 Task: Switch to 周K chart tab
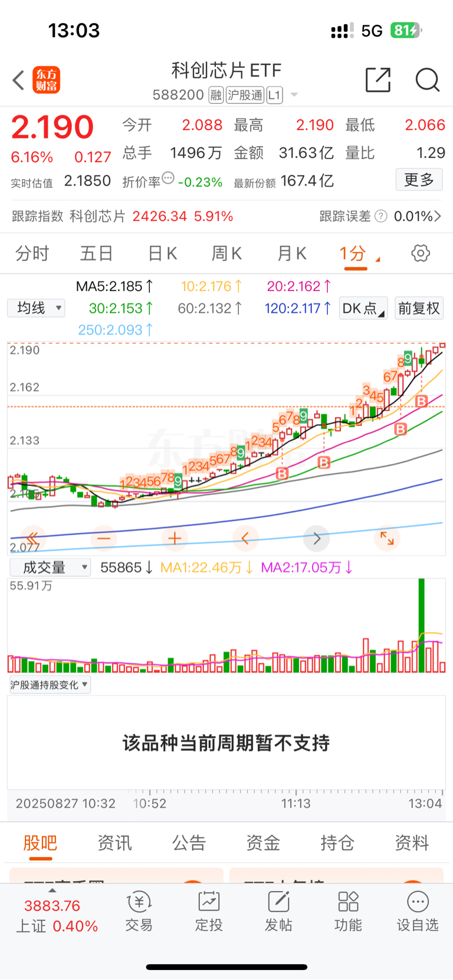tap(227, 253)
